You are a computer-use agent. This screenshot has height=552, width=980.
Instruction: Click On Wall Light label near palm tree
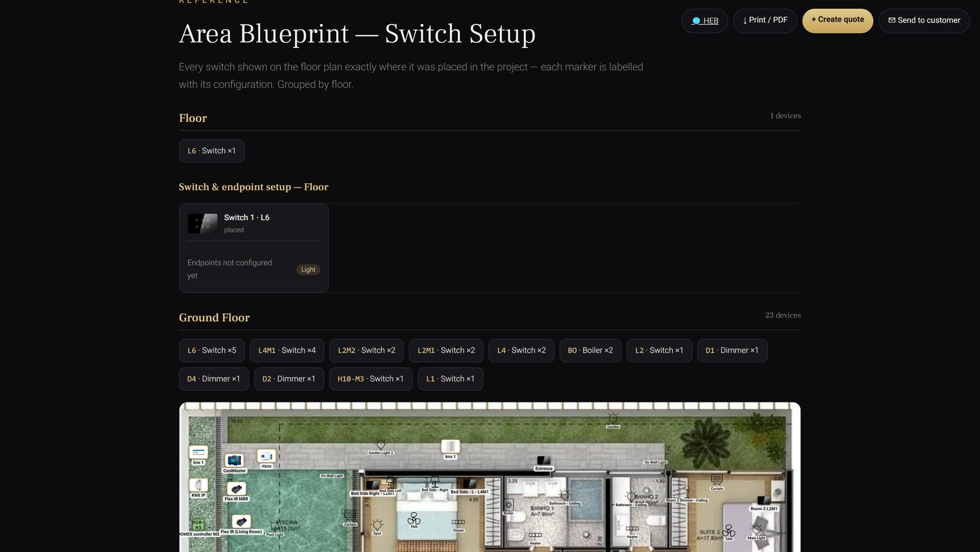pos(656,462)
